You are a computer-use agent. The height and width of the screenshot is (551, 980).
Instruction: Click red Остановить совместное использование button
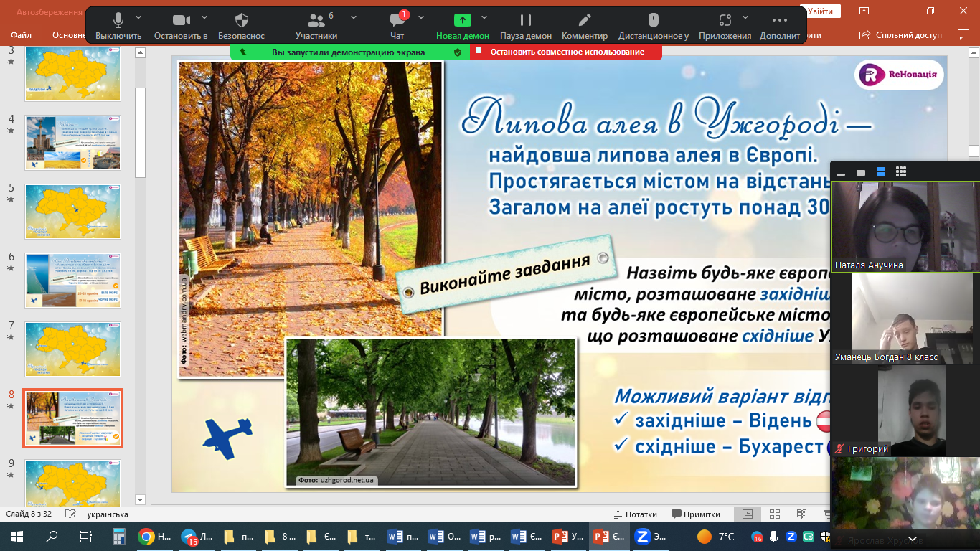(566, 52)
